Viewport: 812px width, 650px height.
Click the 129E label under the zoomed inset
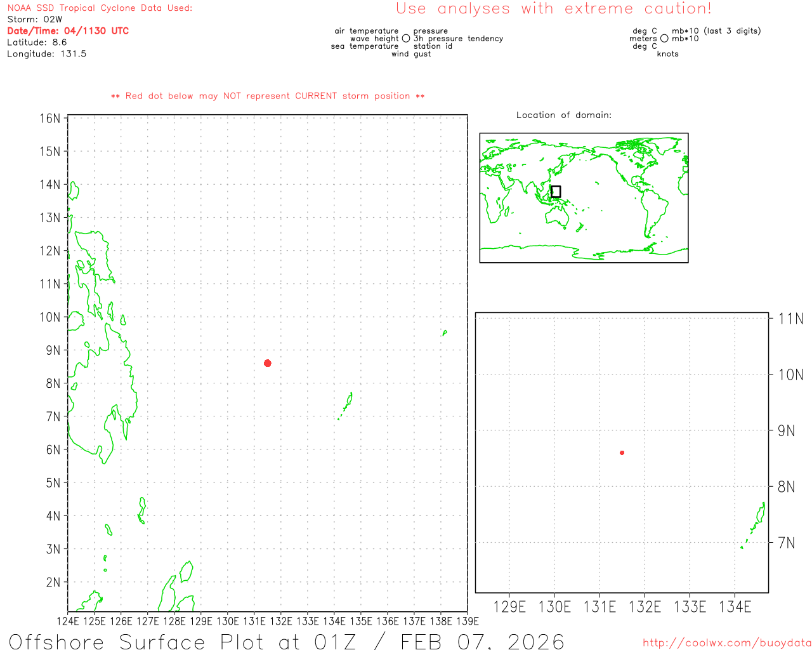(x=509, y=607)
